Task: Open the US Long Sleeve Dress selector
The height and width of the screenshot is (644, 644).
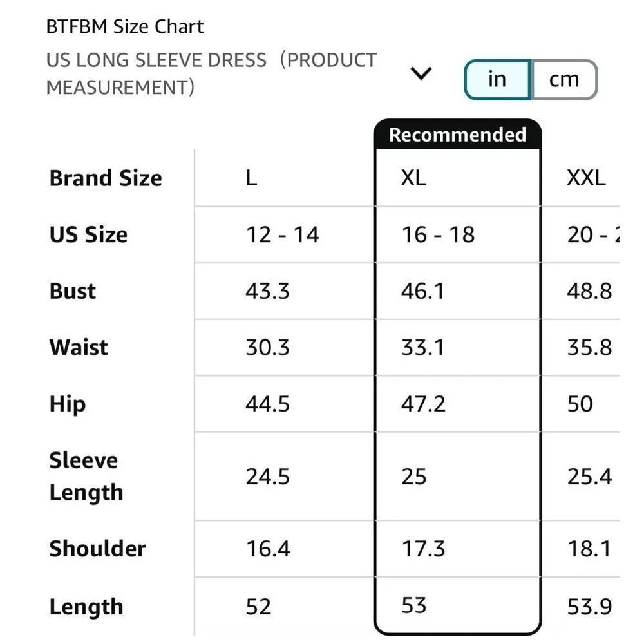Action: click(x=211, y=73)
